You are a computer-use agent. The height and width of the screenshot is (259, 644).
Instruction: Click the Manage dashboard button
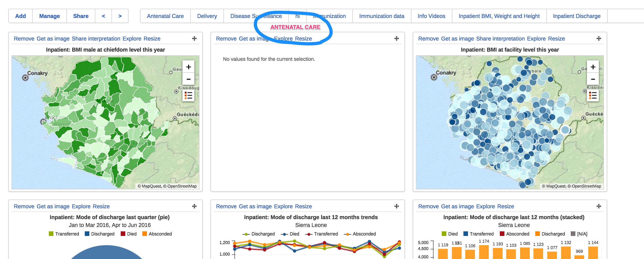pyautogui.click(x=49, y=16)
